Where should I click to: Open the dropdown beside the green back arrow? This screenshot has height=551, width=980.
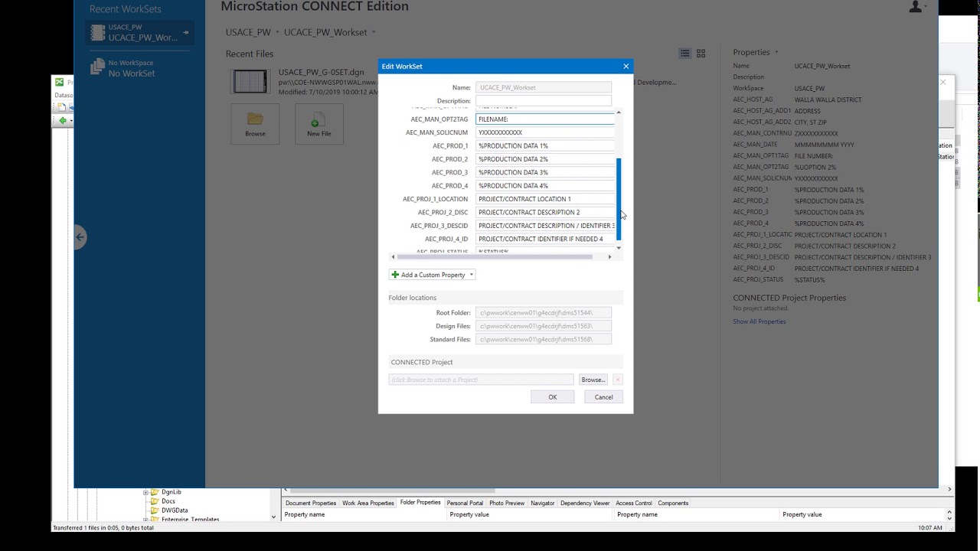pyautogui.click(x=70, y=121)
